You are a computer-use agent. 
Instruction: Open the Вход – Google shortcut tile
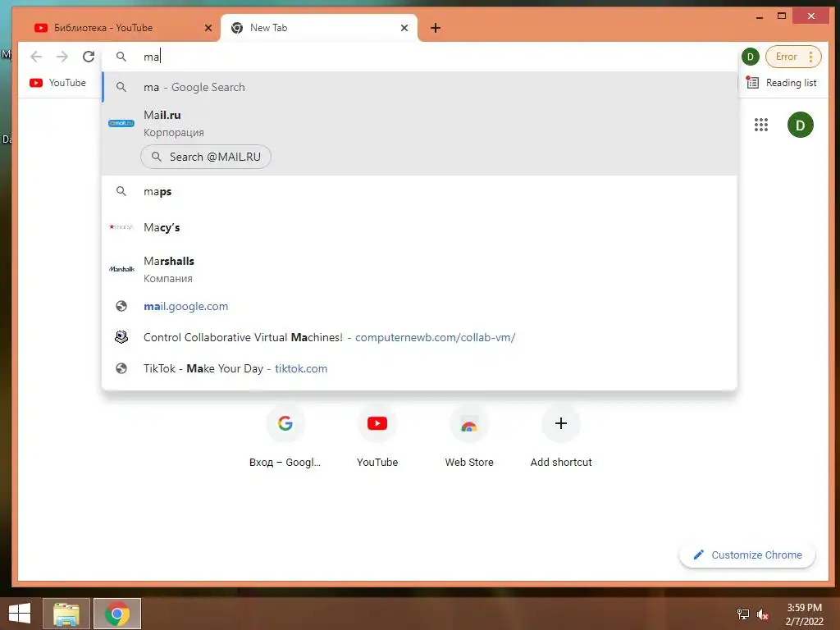[285, 436]
